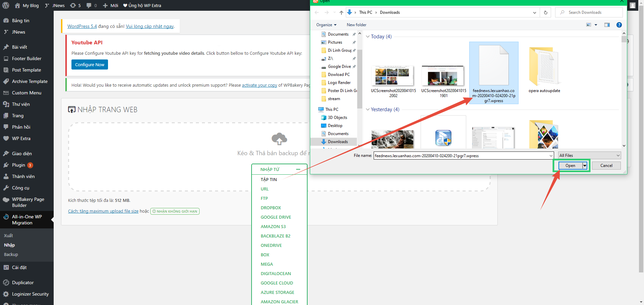Open the Duplicator plugin icon
This screenshot has width=644, height=305.
point(6,282)
